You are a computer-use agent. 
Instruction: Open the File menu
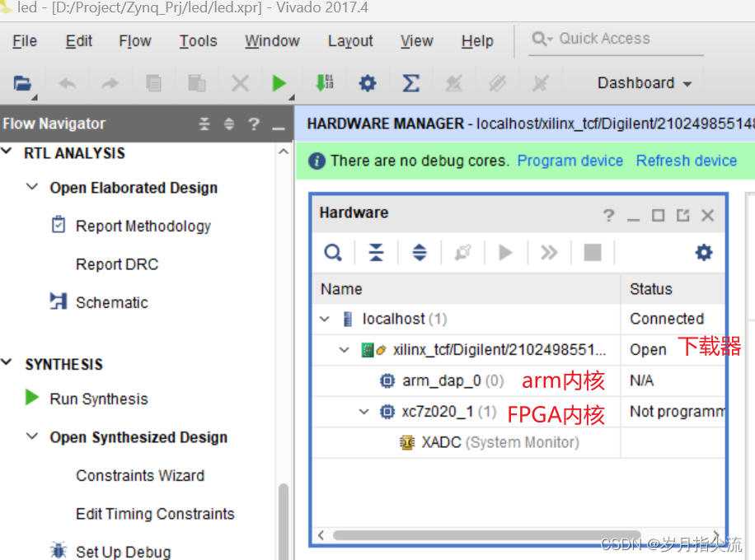[x=25, y=41]
